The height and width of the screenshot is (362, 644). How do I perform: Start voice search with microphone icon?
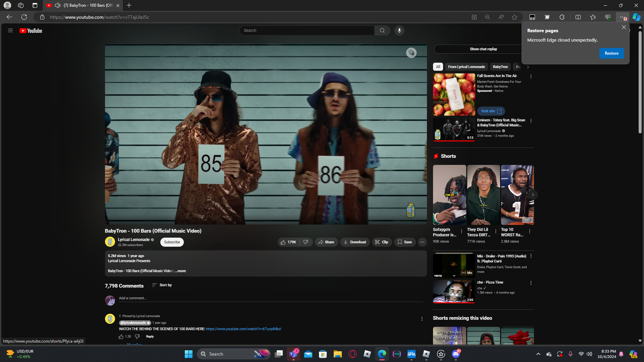coord(399,31)
